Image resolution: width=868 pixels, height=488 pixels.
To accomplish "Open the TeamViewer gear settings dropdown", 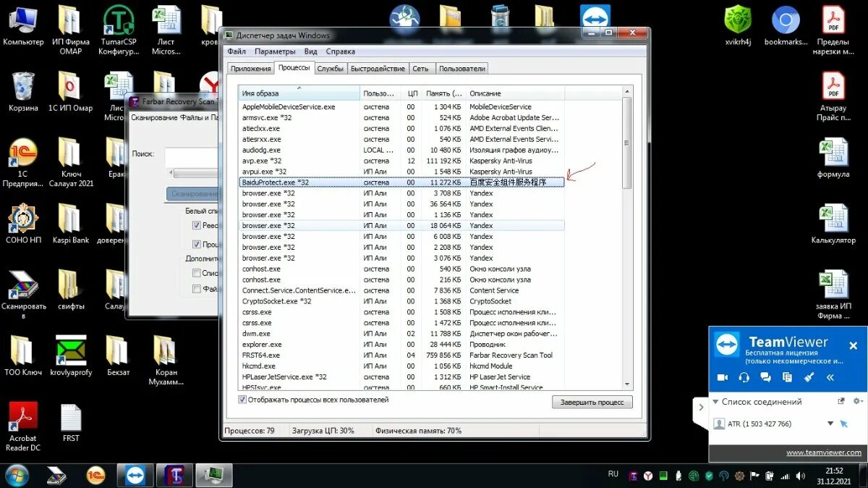I will [x=857, y=401].
